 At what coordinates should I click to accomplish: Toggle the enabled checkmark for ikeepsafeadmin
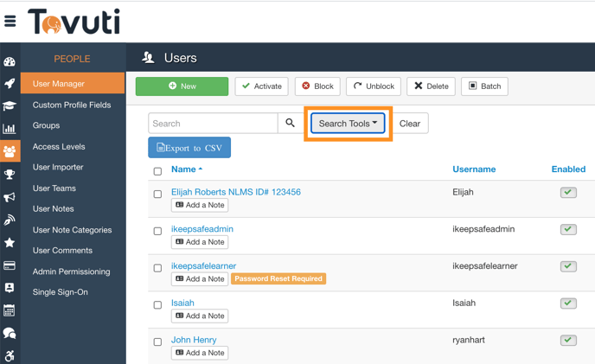click(568, 229)
